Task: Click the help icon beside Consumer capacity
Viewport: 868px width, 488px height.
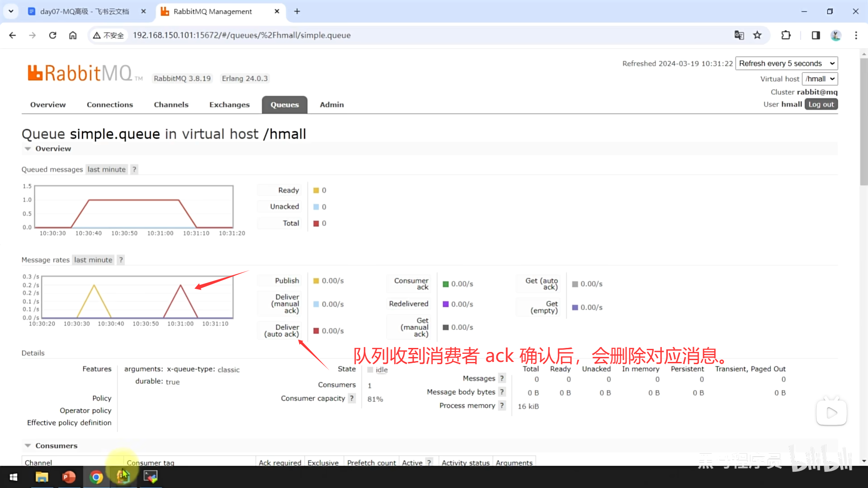Action: click(352, 398)
